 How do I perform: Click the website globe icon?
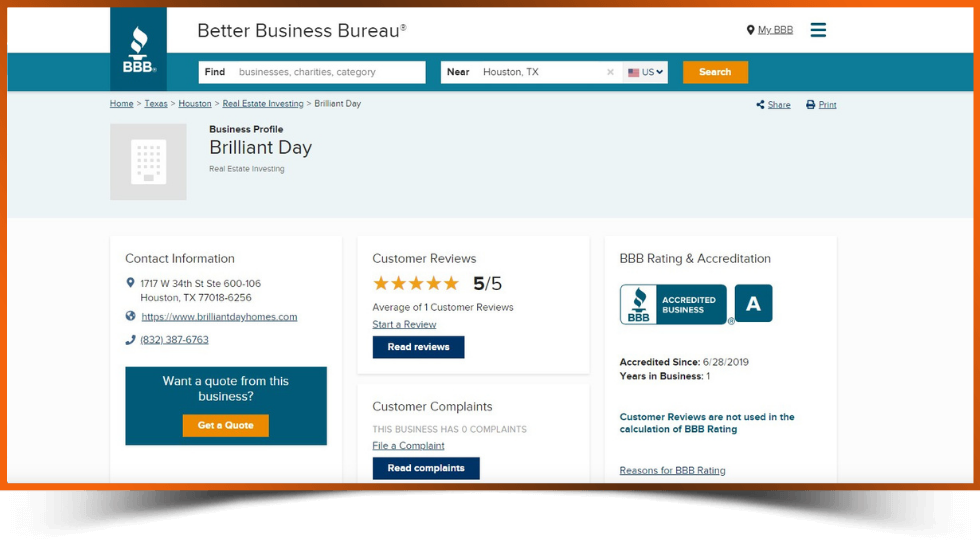coord(130,316)
